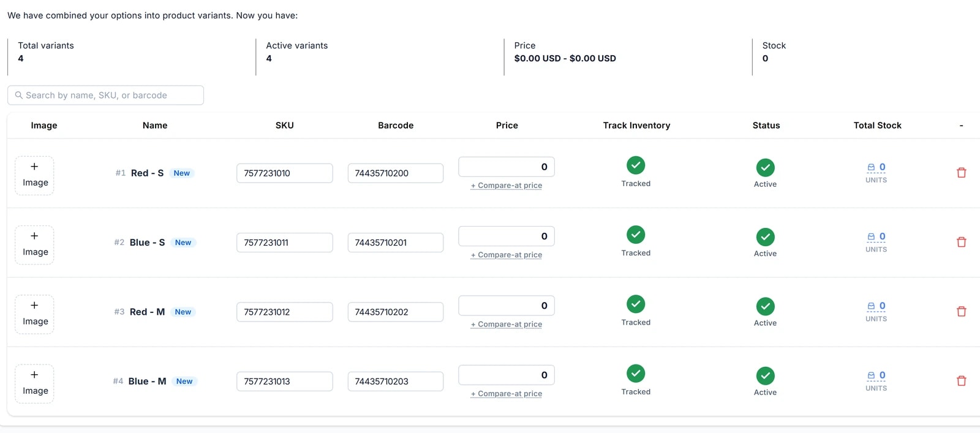Click the Total Stock column header
The height and width of the screenshot is (433, 980).
tap(877, 126)
